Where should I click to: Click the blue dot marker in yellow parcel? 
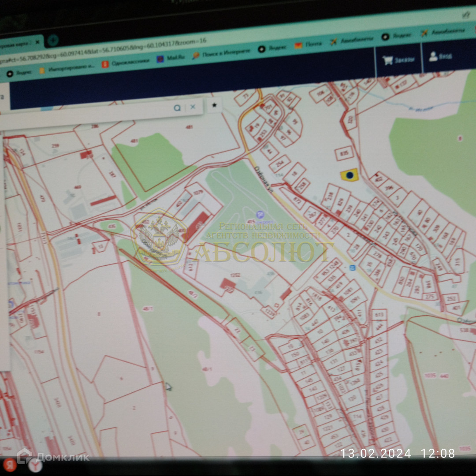pos(350,175)
